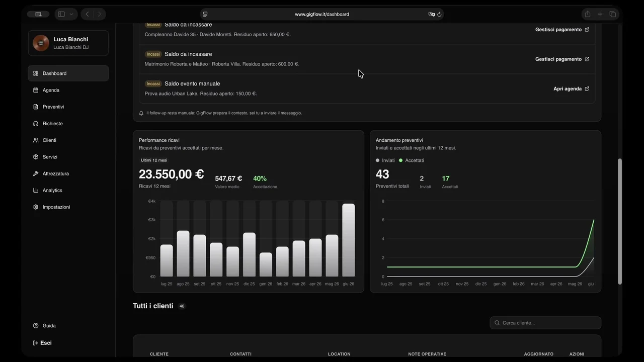Screen dimensions: 644x362
Task: Toggle the Inviati legend series
Action: (x=385, y=160)
